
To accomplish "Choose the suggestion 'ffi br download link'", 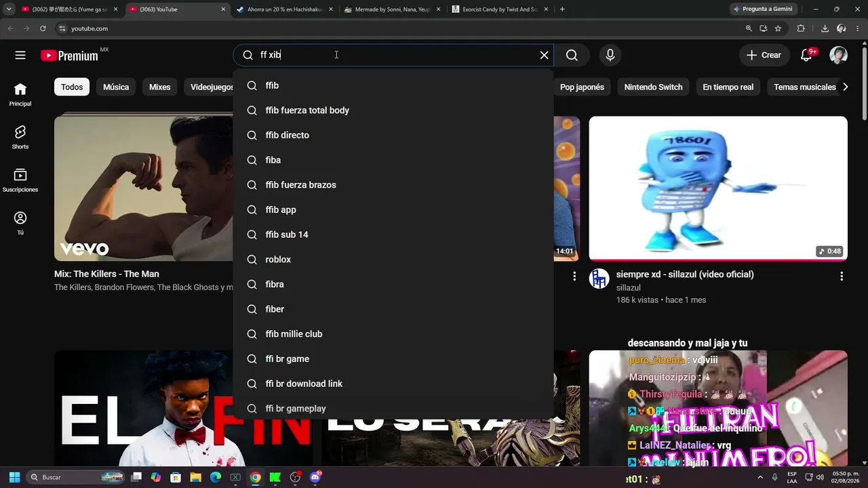I will tap(393, 384).
